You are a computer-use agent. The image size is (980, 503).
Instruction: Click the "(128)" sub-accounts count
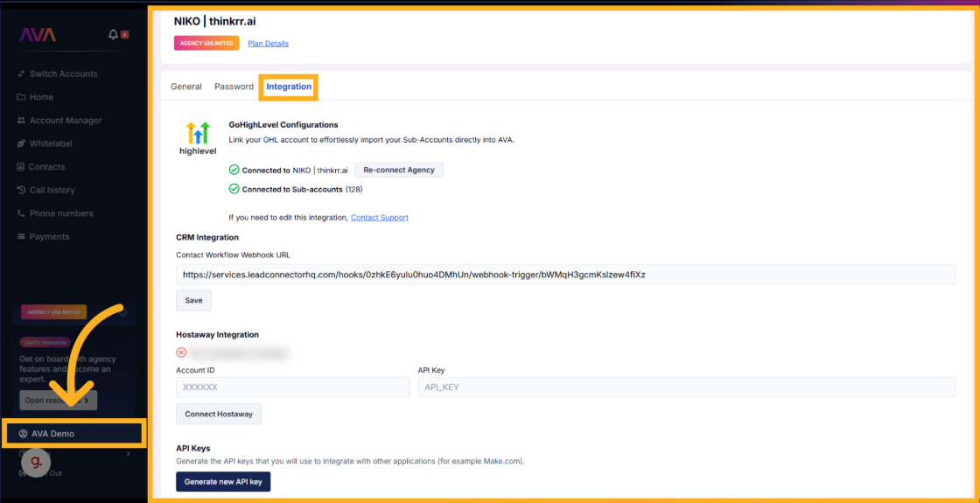pos(354,189)
